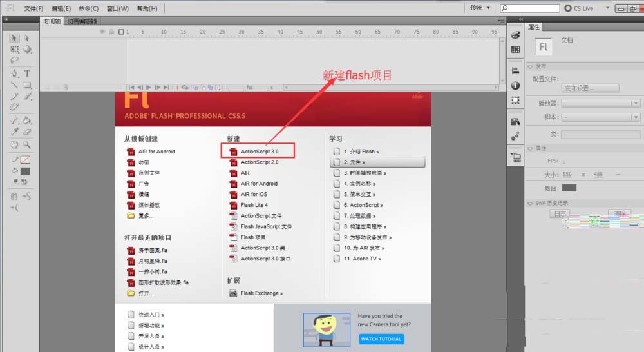Image resolution: width=644 pixels, height=352 pixels.
Task: Toggle loop playback in timeline
Action: coord(185,87)
